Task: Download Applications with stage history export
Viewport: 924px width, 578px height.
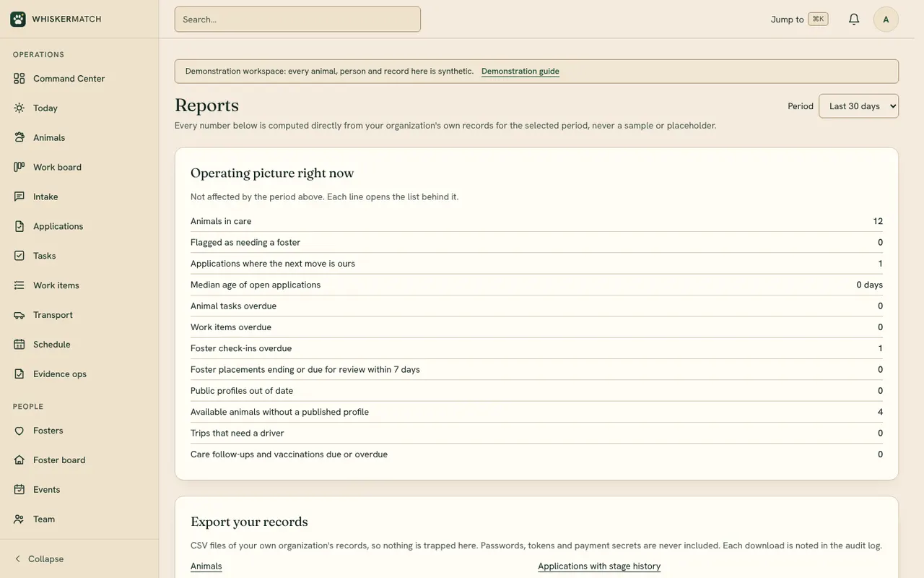Action: [599, 566]
